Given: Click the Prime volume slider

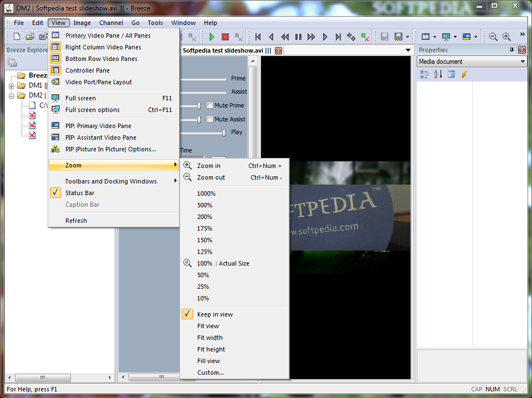Looking at the screenshot, I should click(203, 79).
